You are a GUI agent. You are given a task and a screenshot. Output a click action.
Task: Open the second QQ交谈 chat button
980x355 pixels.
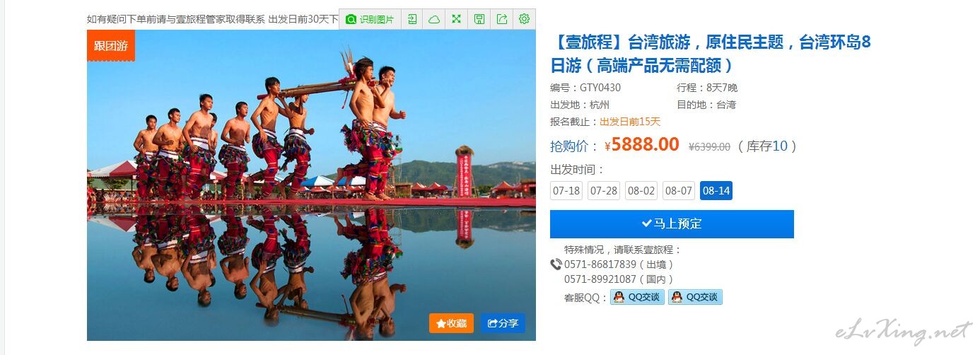pos(695,297)
